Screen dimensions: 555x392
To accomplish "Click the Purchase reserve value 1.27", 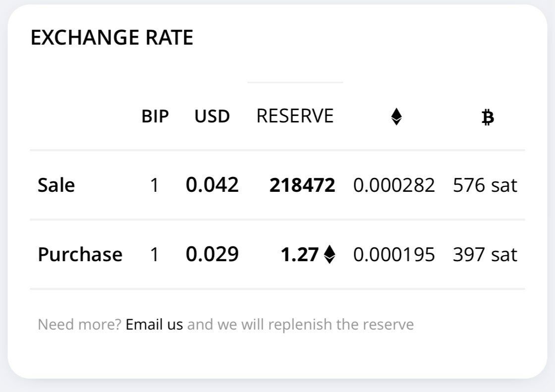I will point(299,255).
